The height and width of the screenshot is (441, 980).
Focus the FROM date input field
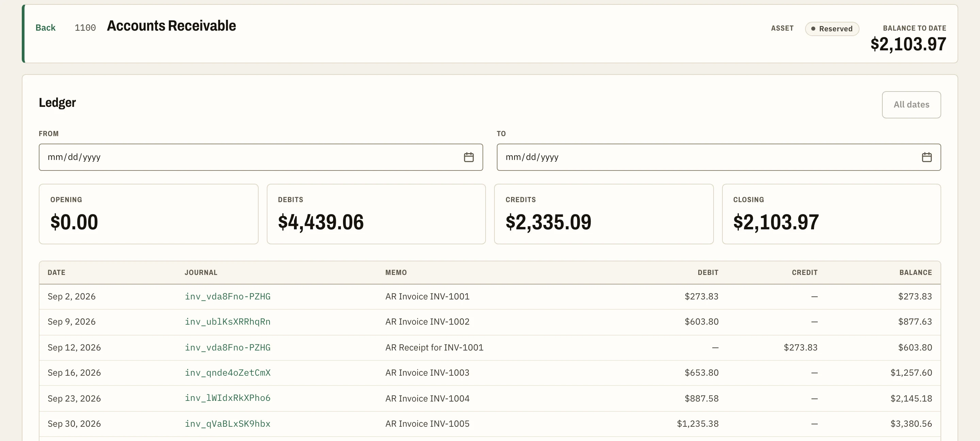[x=261, y=157]
